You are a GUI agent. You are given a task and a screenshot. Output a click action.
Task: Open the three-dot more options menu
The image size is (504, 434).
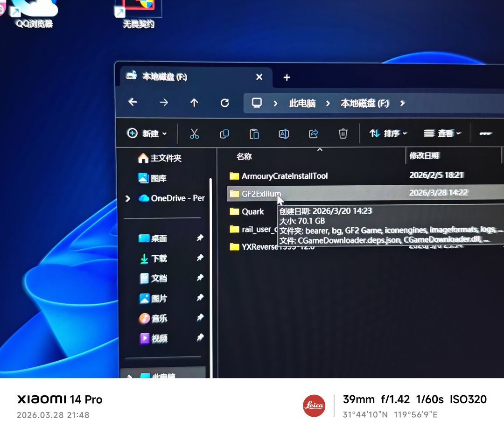485,133
